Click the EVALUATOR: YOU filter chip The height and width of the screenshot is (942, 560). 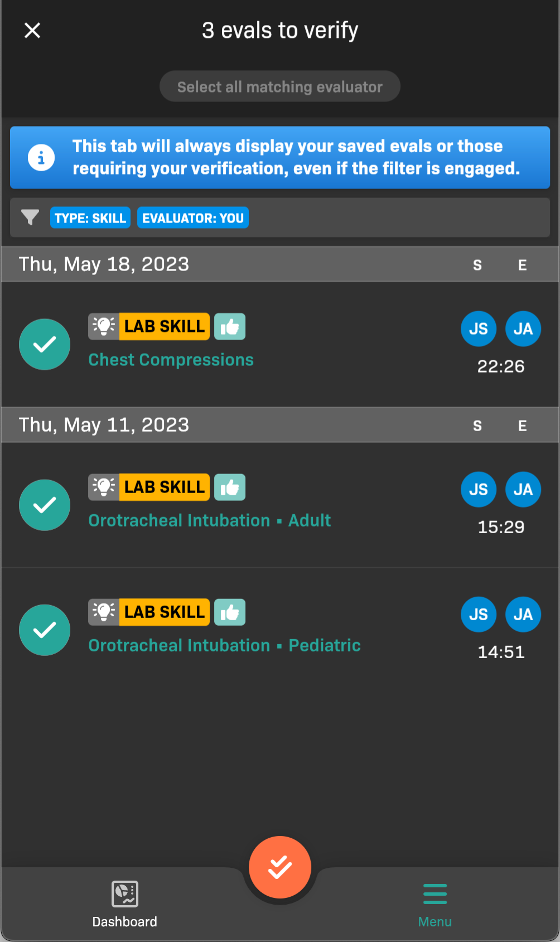(x=193, y=218)
